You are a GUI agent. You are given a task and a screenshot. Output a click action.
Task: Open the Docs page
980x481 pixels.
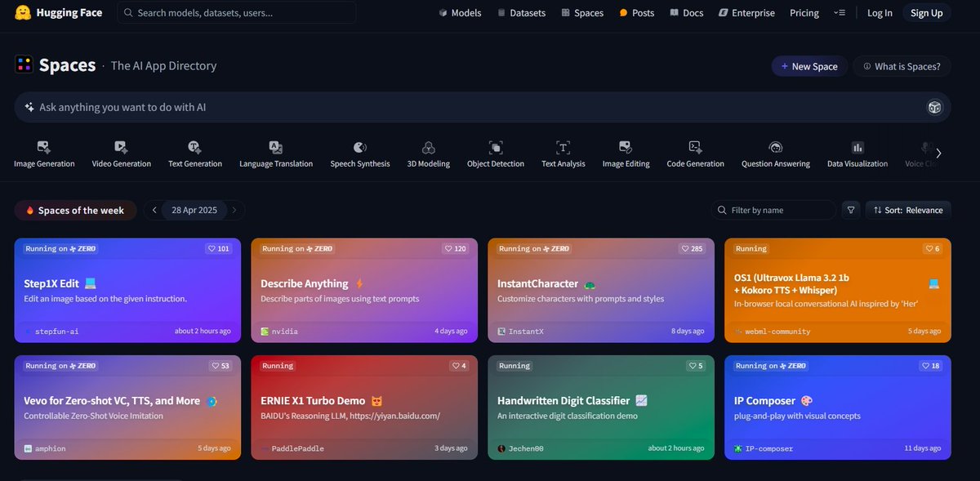pos(686,13)
